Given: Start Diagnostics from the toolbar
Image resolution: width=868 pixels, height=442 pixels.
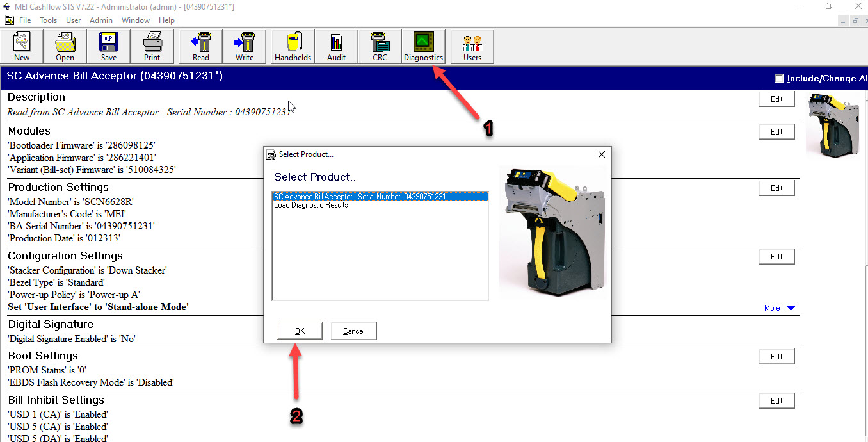Looking at the screenshot, I should (423, 47).
